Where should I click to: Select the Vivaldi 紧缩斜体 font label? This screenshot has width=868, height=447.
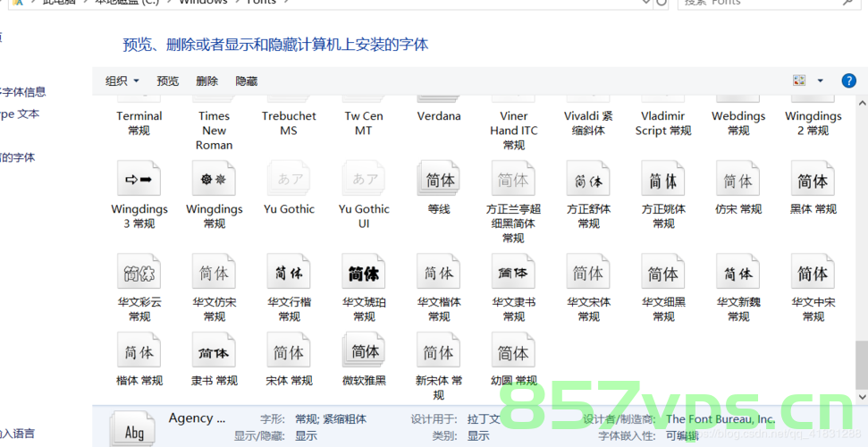588,123
